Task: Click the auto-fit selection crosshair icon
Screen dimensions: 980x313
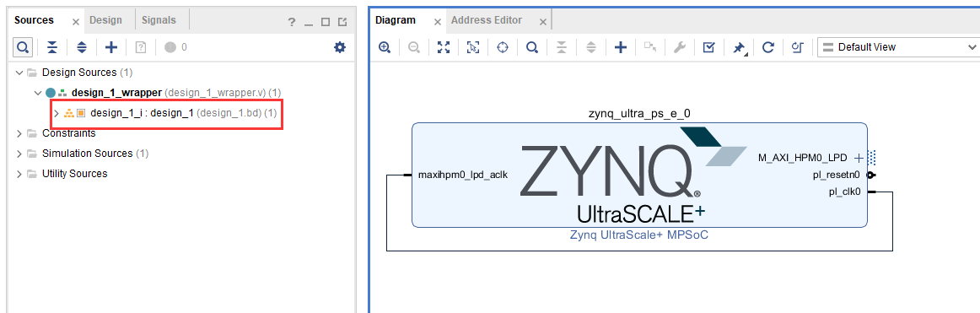Action: click(503, 47)
